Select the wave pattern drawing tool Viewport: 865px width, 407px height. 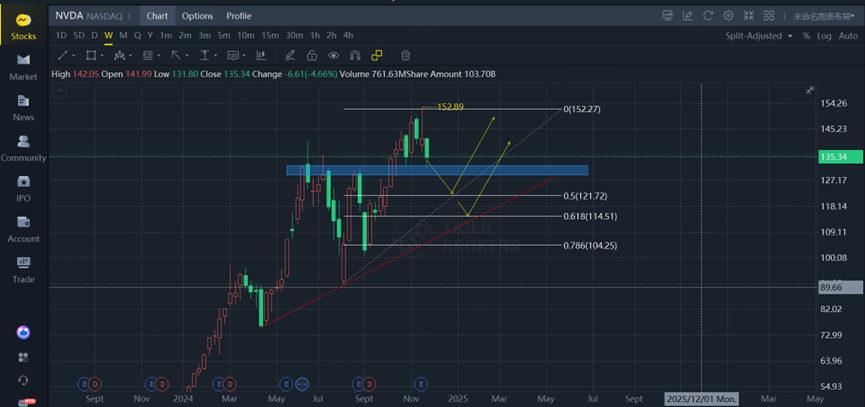(120, 55)
